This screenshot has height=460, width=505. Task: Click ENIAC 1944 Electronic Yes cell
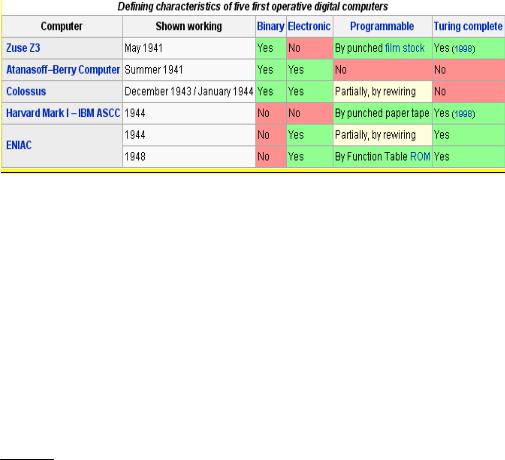coord(310,135)
